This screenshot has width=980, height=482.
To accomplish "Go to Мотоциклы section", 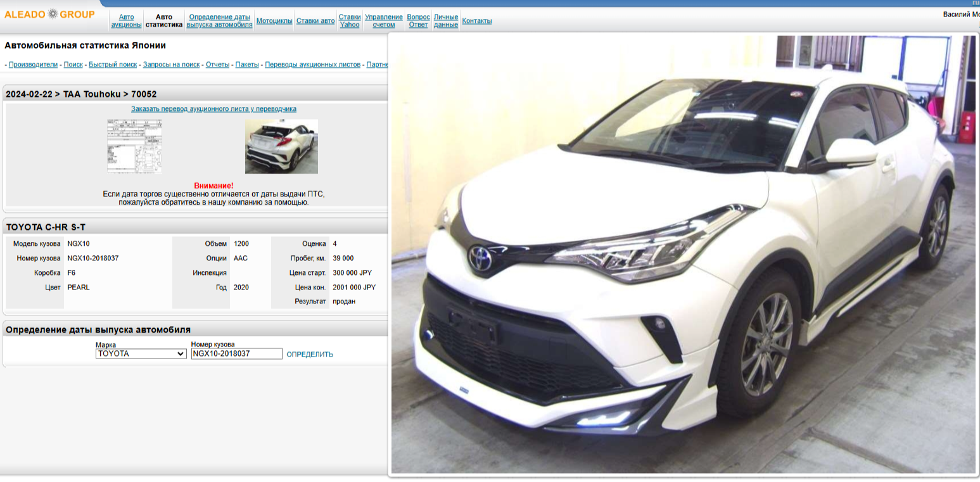I will (274, 21).
